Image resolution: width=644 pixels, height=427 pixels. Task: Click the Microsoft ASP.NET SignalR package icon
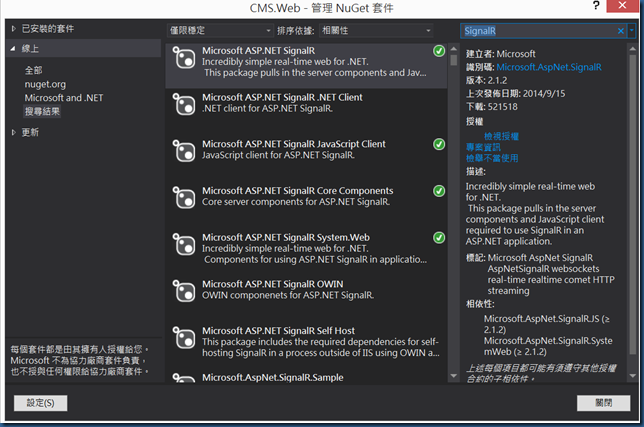(184, 57)
